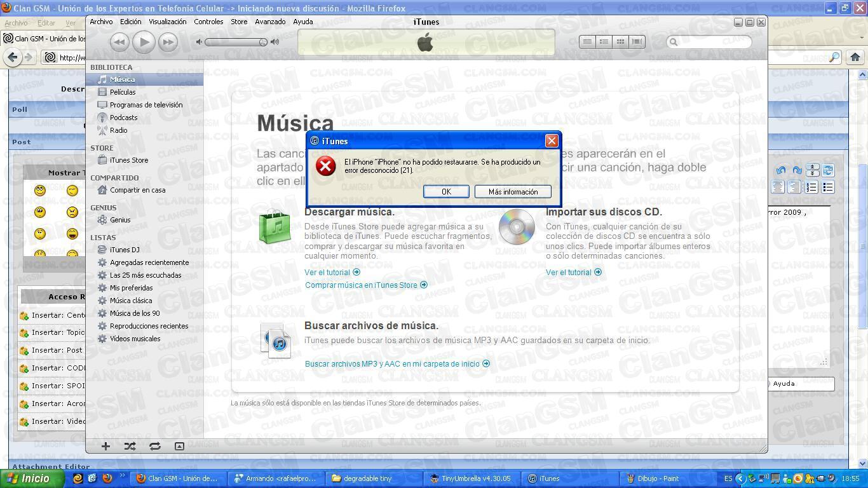The height and width of the screenshot is (488, 868).
Task: Click the switch editor mode icon in the forum
Action: [x=828, y=170]
